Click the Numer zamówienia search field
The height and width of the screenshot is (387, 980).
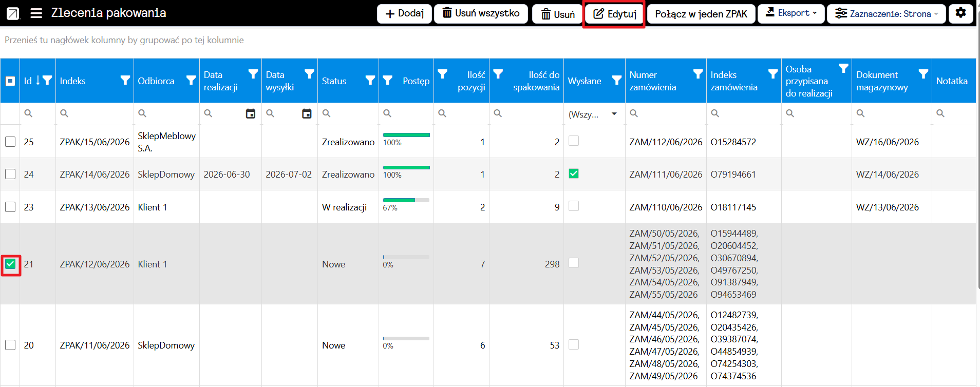[x=666, y=113]
